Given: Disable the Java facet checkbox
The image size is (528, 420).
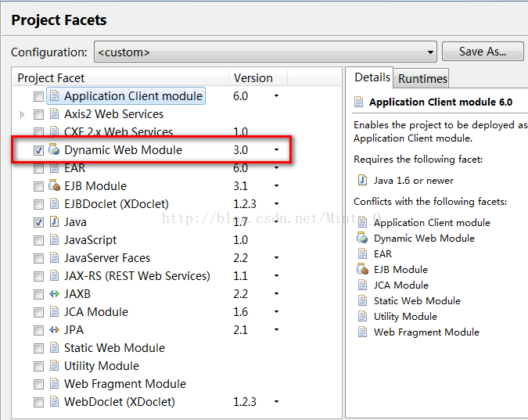Looking at the screenshot, I should [38, 222].
